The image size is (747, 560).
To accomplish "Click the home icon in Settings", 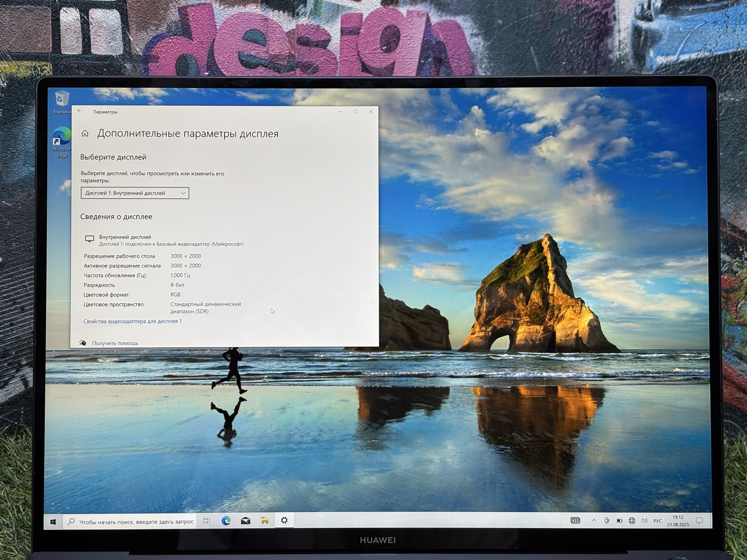I will 85,133.
